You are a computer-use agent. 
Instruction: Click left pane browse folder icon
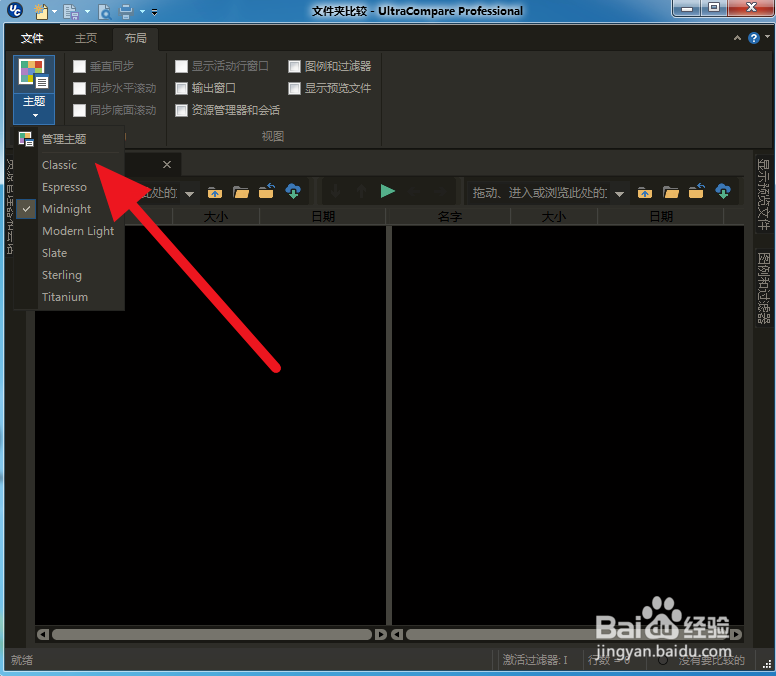click(241, 192)
